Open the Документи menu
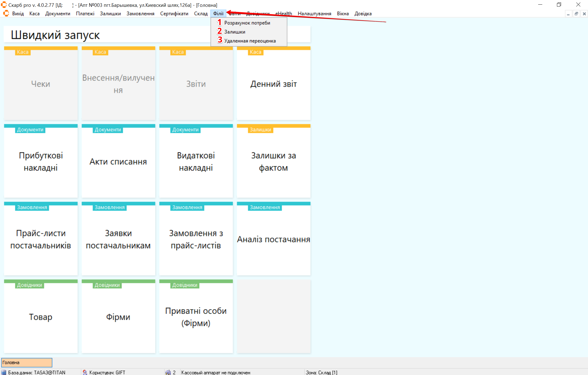The height and width of the screenshot is (375, 588). [x=57, y=14]
